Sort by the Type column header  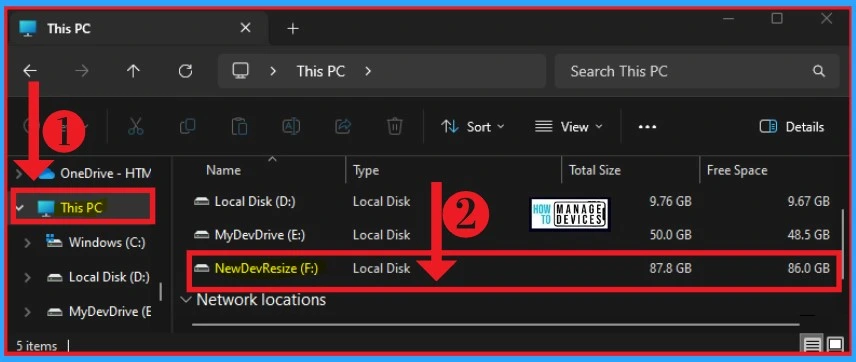coord(366,170)
